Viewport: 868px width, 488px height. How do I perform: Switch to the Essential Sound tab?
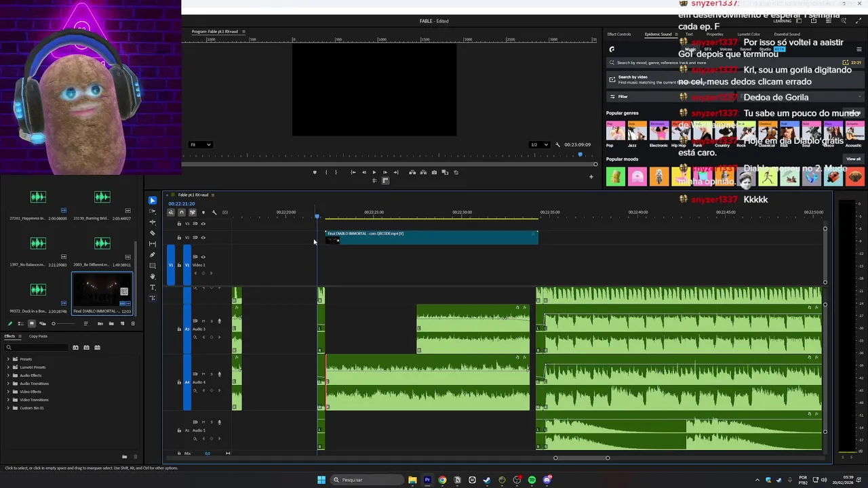[787, 34]
